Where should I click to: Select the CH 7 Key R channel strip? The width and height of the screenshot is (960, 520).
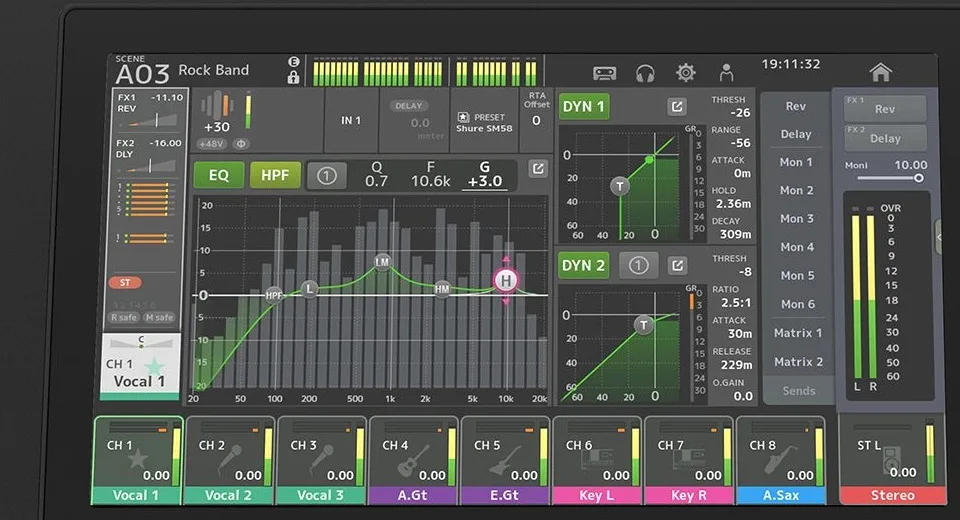point(689,461)
